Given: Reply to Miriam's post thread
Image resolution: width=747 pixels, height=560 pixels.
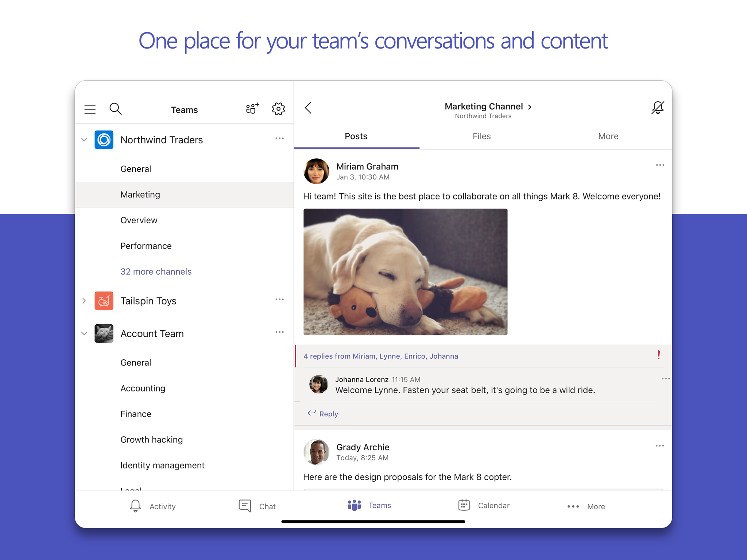Looking at the screenshot, I should pyautogui.click(x=323, y=414).
